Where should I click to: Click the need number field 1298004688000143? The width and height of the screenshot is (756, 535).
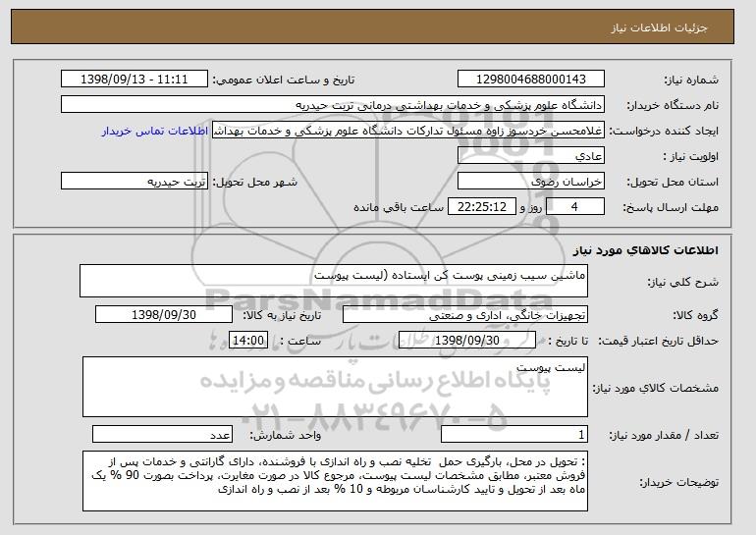[531, 80]
